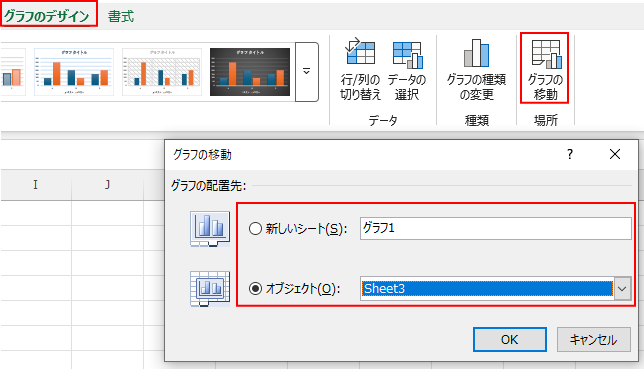Select the hatched pattern chart style thumbnail

coord(162,72)
